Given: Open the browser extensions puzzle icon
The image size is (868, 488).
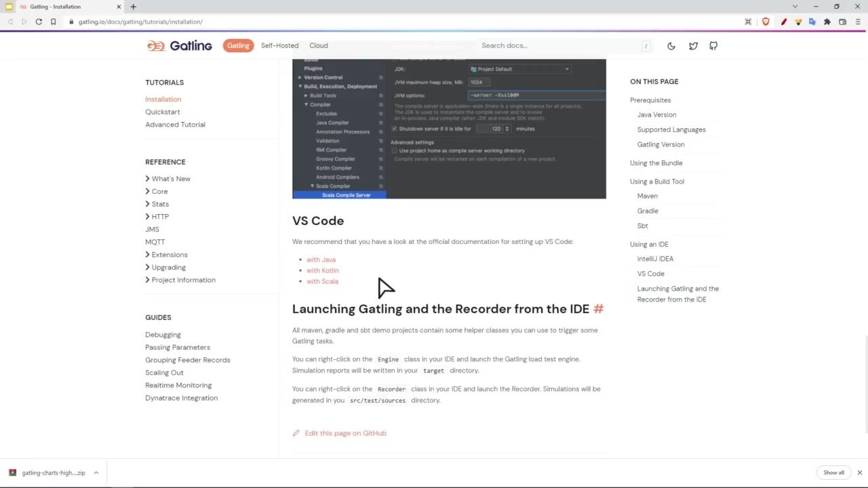Looking at the screenshot, I should pyautogui.click(x=827, y=22).
